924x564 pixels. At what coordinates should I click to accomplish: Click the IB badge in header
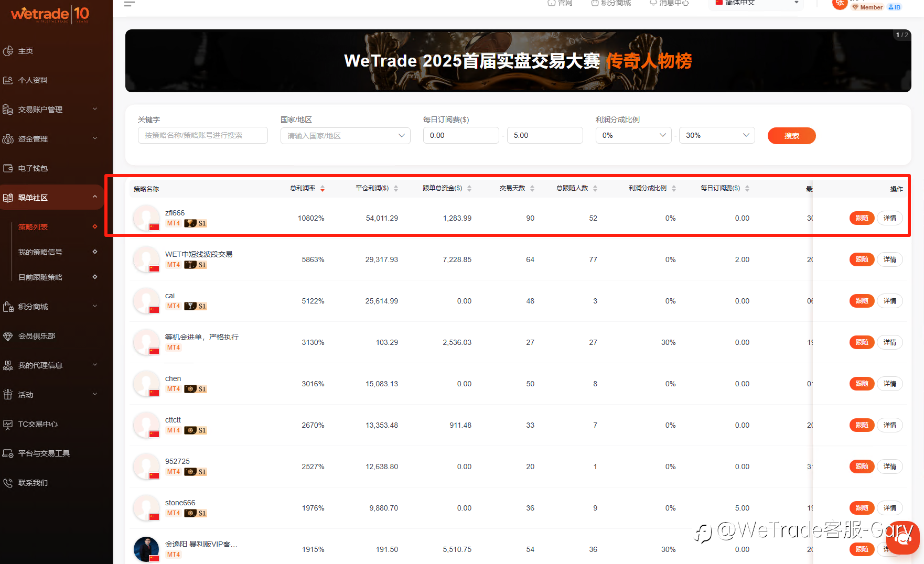point(895,7)
